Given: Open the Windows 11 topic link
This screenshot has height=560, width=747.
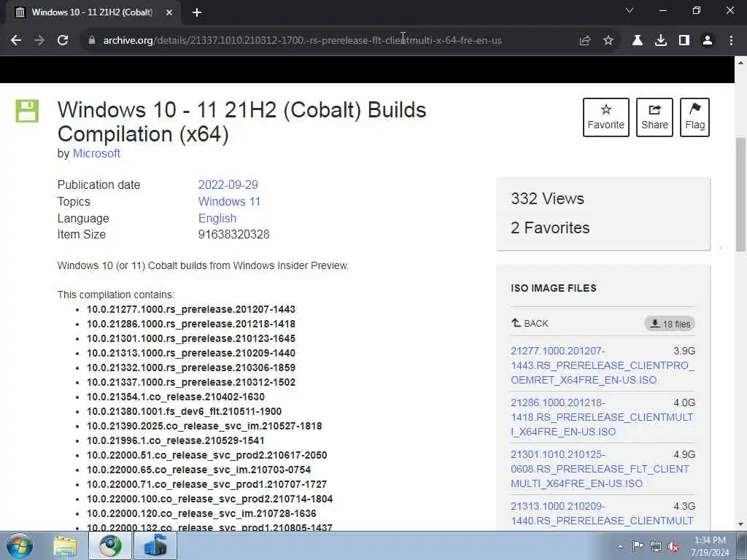Looking at the screenshot, I should pos(229,201).
